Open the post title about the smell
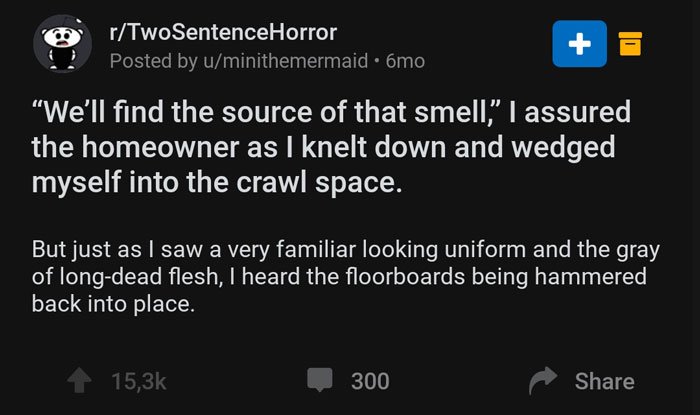The width and height of the screenshot is (700, 415). [x=331, y=147]
